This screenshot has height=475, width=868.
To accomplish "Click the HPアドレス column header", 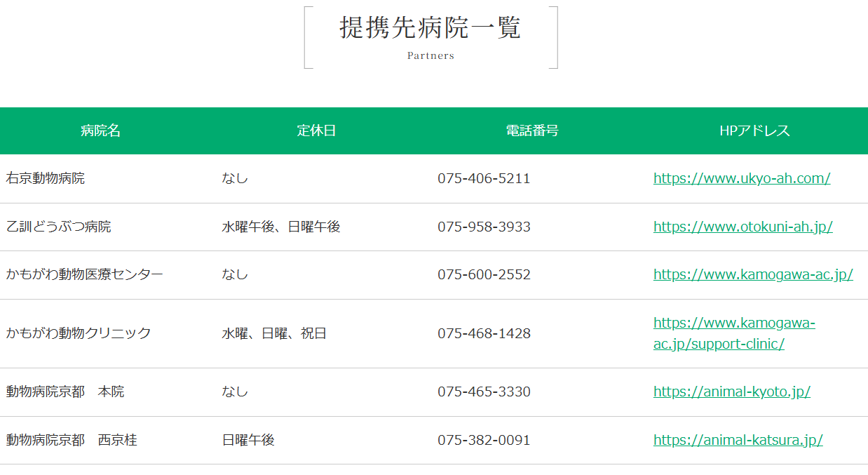I will (x=754, y=131).
